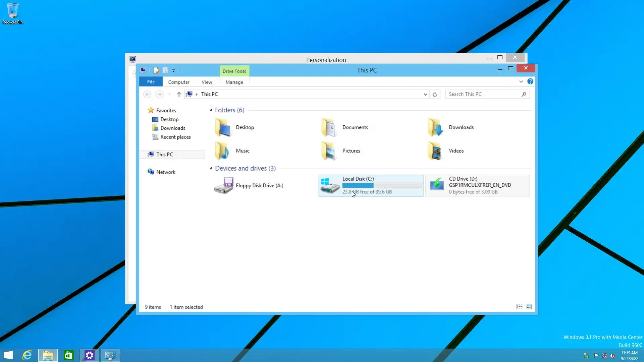Collapse the Devices and drives group
Viewport: 644px width, 362px height.
tap(211, 168)
